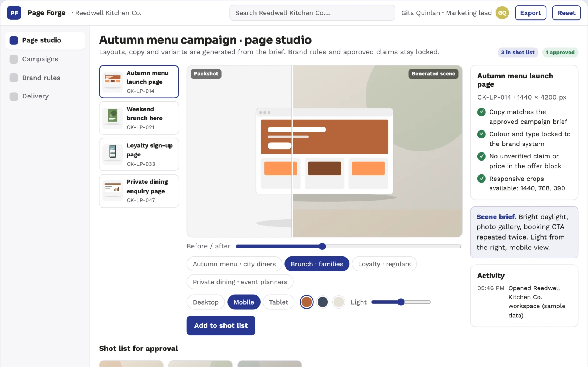Open the GQ user avatar

click(x=502, y=13)
